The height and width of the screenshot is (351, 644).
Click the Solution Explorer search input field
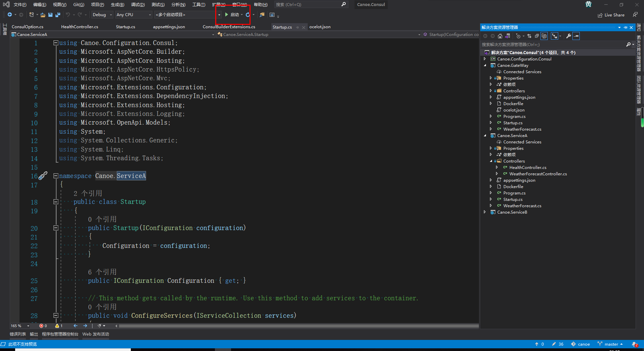point(553,44)
